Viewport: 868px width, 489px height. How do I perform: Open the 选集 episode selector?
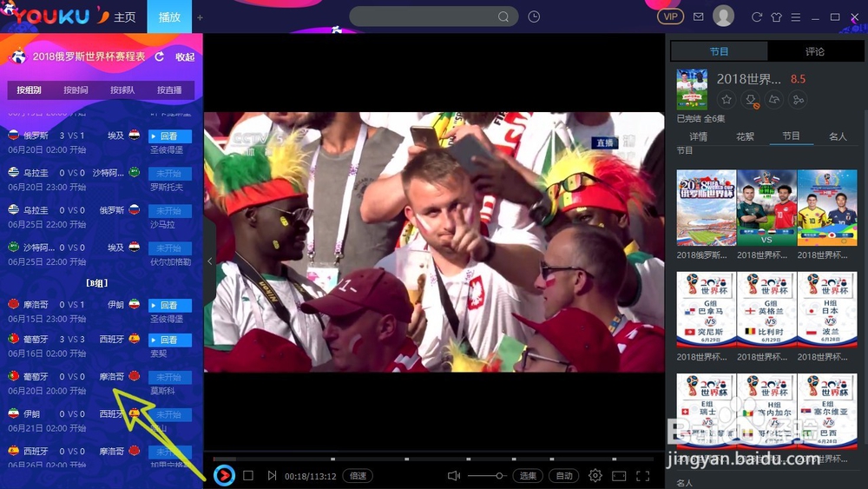(x=528, y=476)
